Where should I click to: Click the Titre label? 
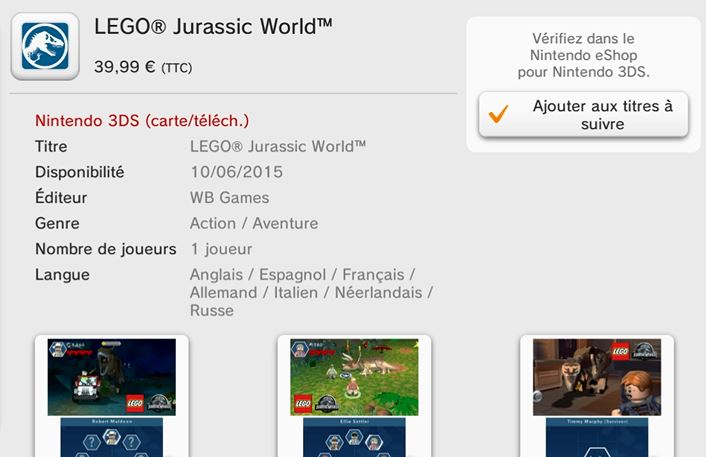click(x=51, y=146)
